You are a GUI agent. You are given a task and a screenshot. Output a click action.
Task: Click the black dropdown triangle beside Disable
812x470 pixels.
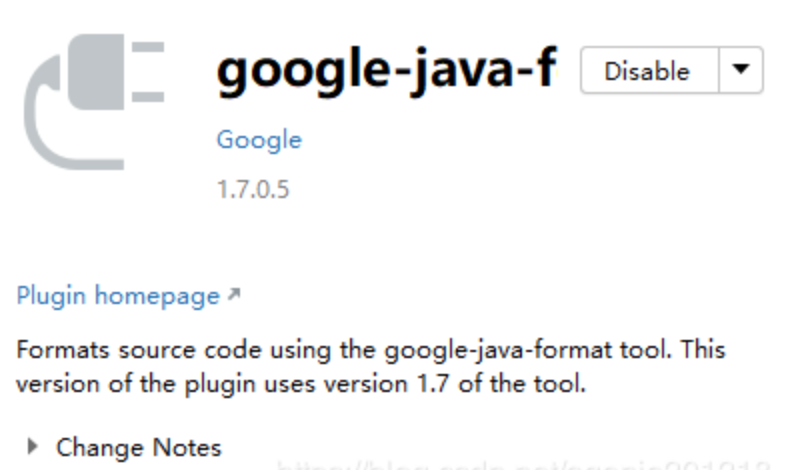point(741,69)
